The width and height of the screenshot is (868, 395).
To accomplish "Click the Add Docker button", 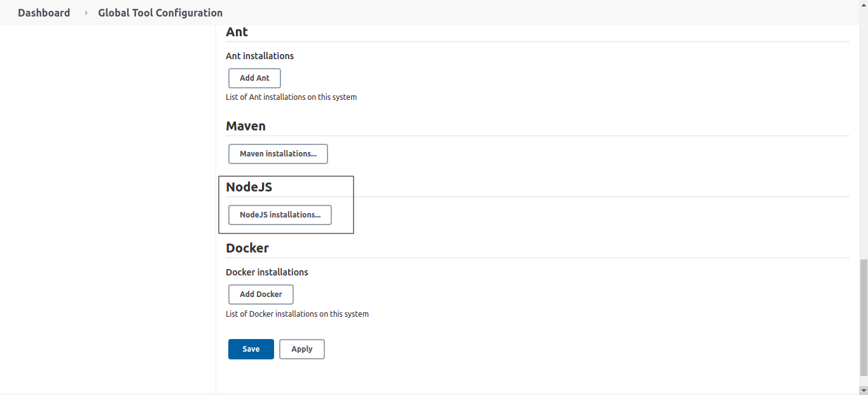I will pos(261,295).
